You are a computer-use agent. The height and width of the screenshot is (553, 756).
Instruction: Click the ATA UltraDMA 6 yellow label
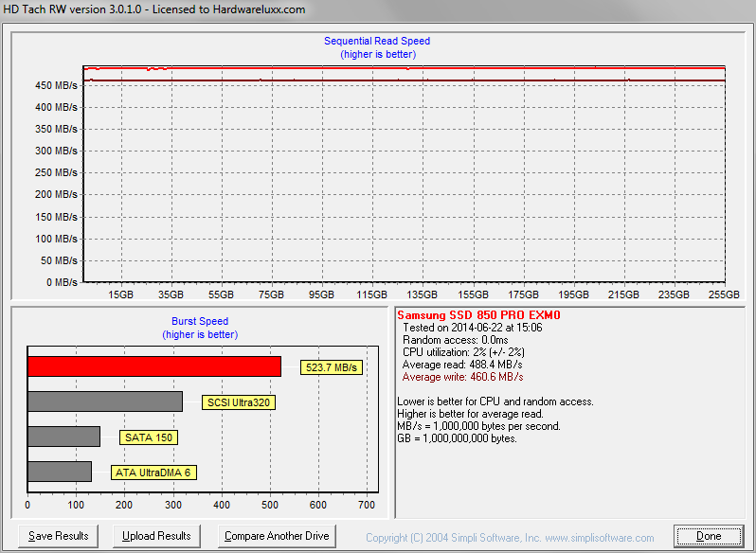tap(153, 473)
